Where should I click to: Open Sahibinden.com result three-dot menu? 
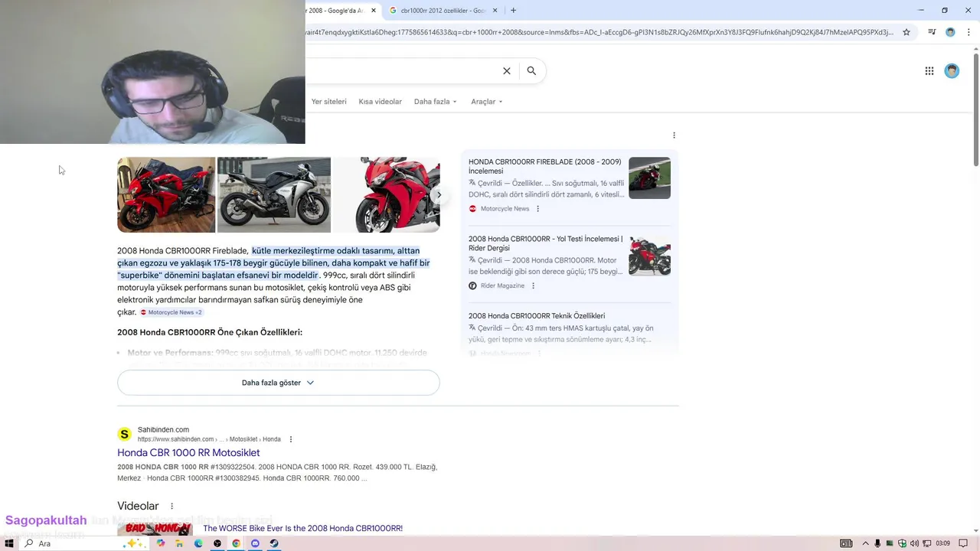pos(290,439)
